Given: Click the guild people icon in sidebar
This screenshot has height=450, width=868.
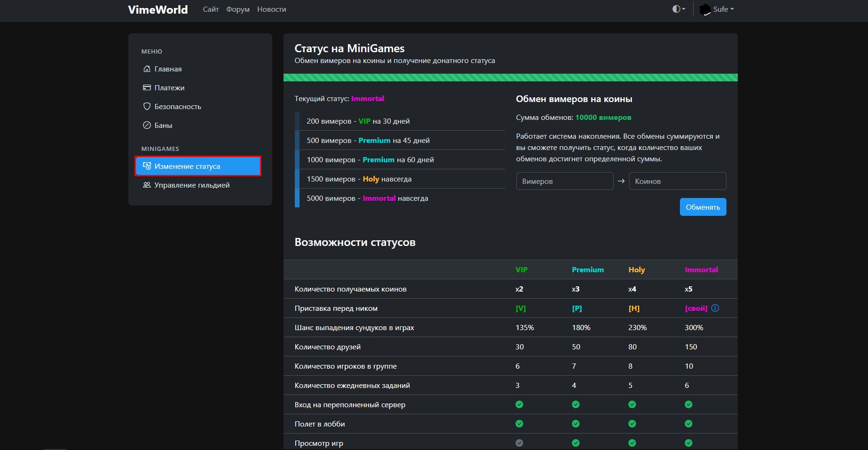Looking at the screenshot, I should (x=147, y=185).
